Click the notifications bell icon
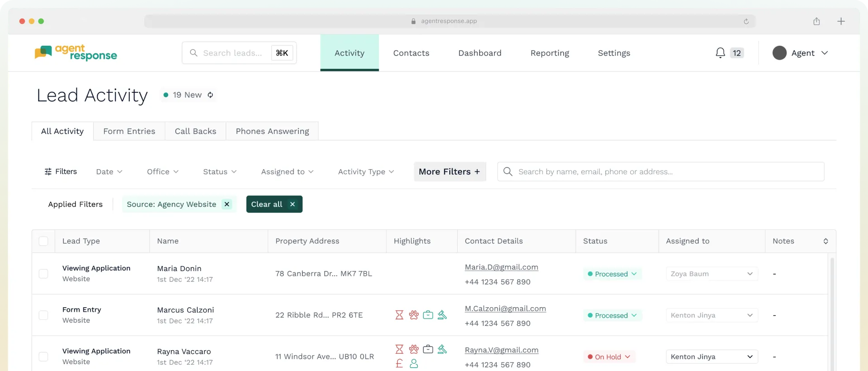This screenshot has width=868, height=371. pos(720,53)
